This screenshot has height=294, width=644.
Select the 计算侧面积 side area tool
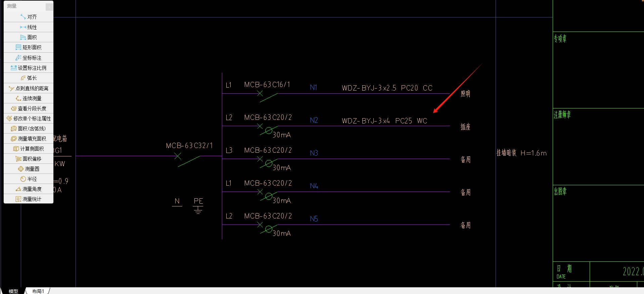pyautogui.click(x=29, y=149)
